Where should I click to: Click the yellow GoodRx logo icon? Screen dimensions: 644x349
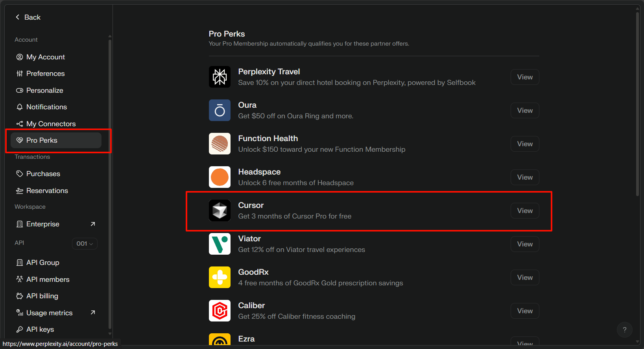220,277
